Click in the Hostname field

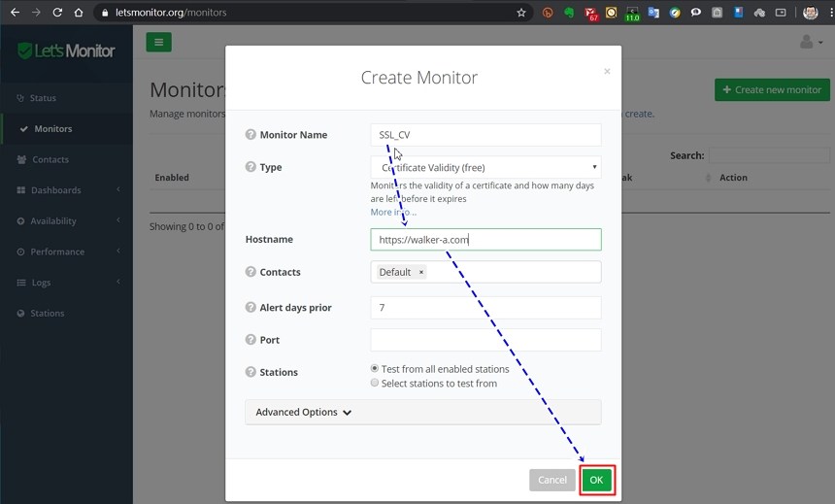tap(485, 240)
